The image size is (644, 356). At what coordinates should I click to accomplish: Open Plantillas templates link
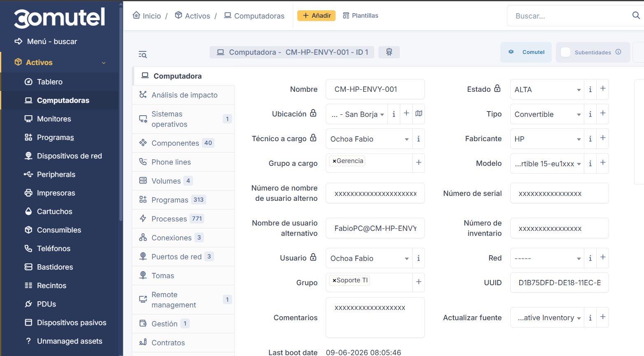click(360, 16)
